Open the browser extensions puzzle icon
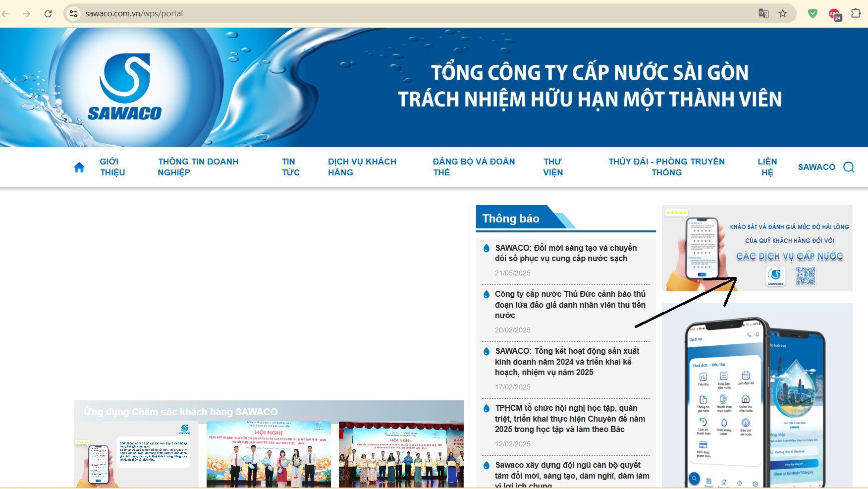Viewport: 868px width, 489px height. 857,13
